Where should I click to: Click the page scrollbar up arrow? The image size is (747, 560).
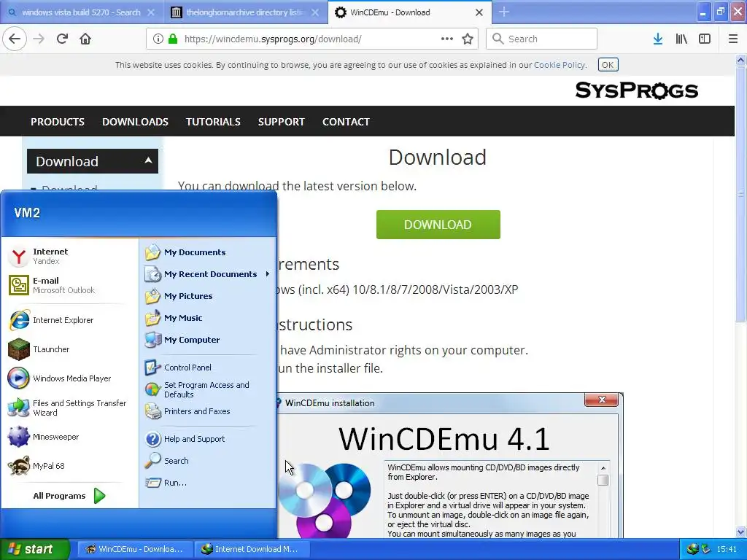[x=740, y=60]
